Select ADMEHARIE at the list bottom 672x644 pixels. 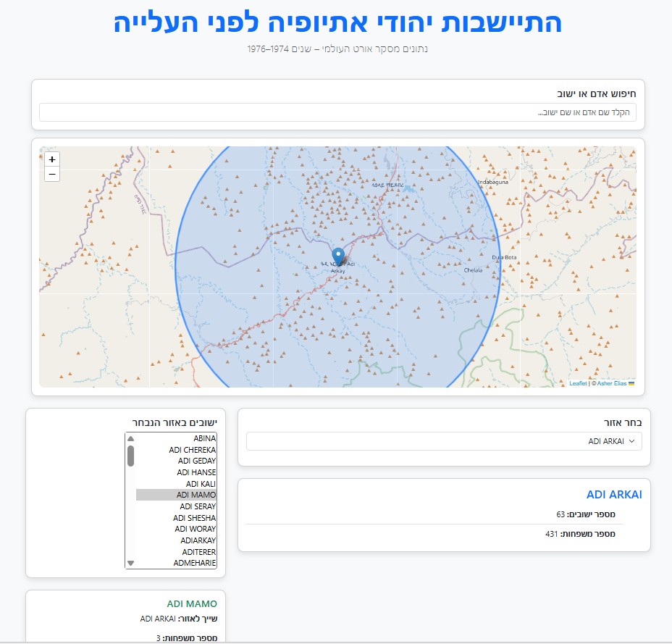(176, 563)
